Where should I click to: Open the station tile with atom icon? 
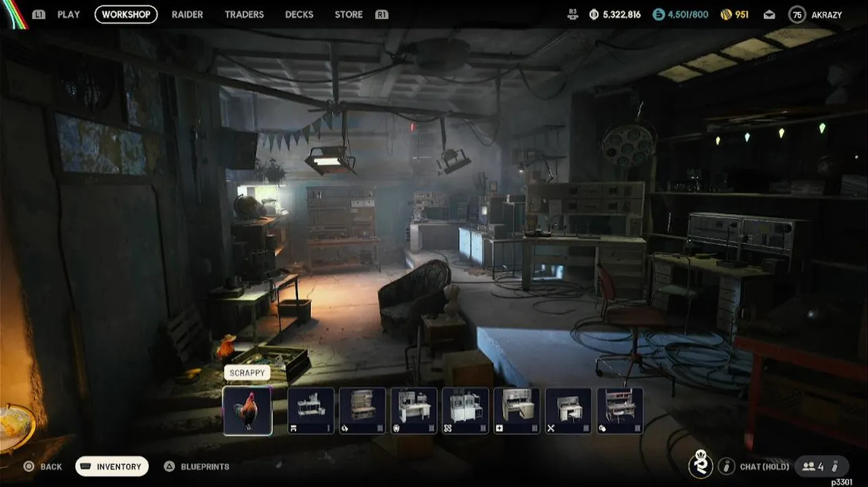[x=465, y=411]
